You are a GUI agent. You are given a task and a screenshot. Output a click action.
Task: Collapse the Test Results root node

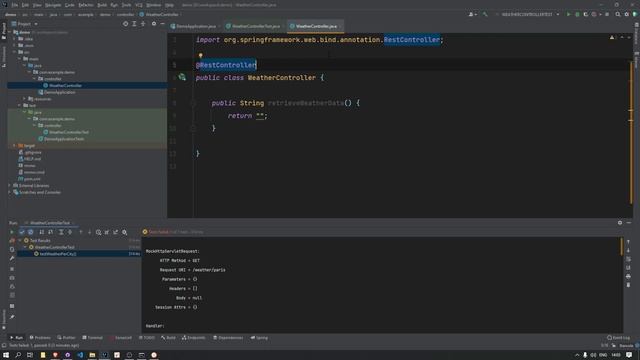[20, 240]
